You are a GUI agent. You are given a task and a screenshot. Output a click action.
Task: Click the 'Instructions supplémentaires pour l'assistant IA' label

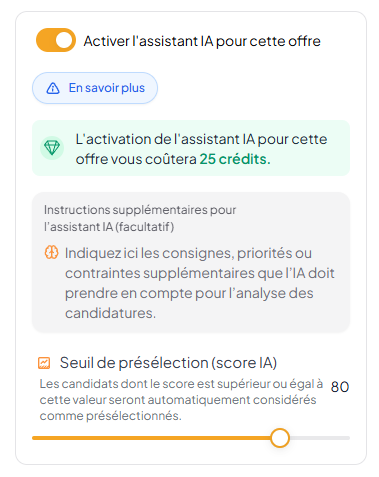(x=140, y=218)
